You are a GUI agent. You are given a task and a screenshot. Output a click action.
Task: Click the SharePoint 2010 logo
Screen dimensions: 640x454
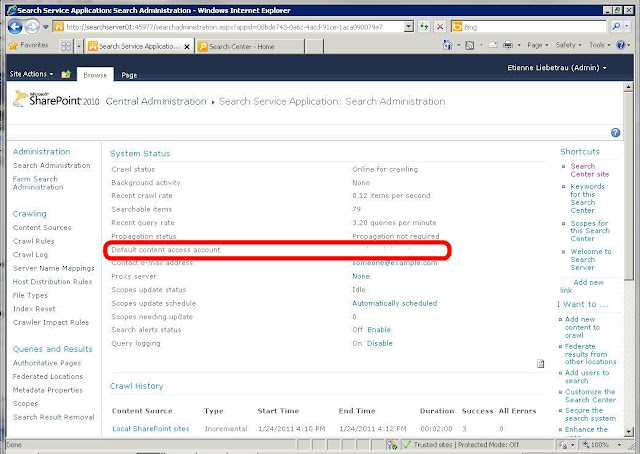click(56, 99)
